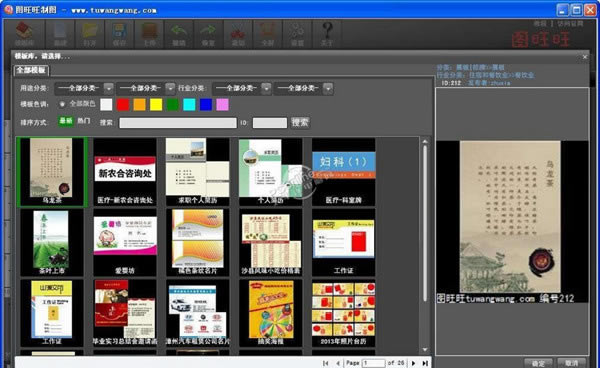Screen dimensions: 600x368
Task: Pick the pink color swatch
Action: coord(223,104)
